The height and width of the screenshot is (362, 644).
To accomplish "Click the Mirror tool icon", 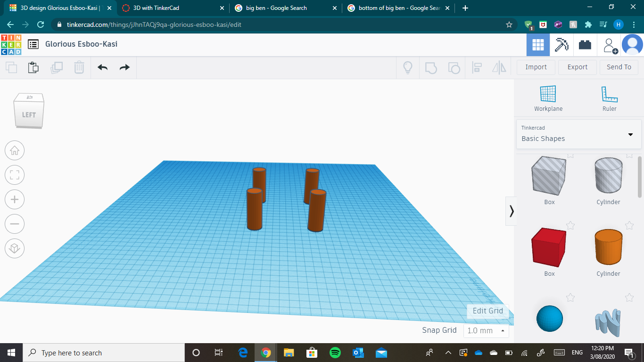I will [499, 67].
